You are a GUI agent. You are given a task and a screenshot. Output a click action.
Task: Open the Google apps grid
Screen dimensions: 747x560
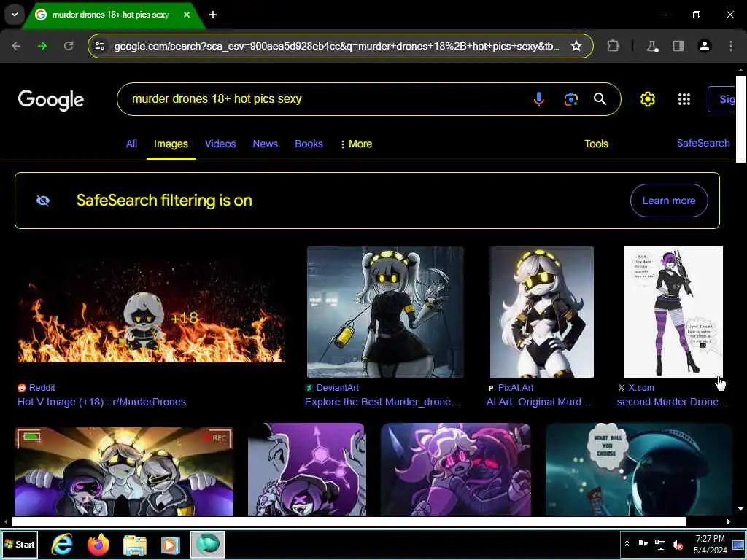[684, 99]
